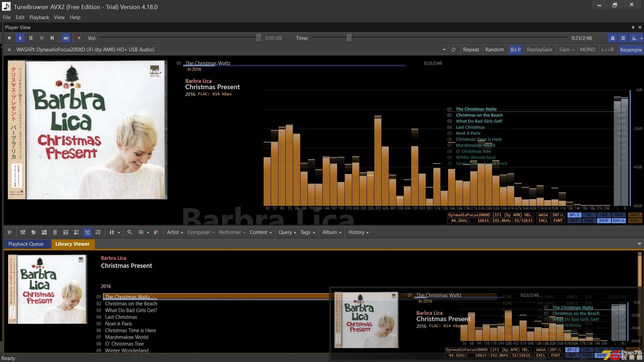Open the History dropdown
The height and width of the screenshot is (362, 644).
pos(358,232)
